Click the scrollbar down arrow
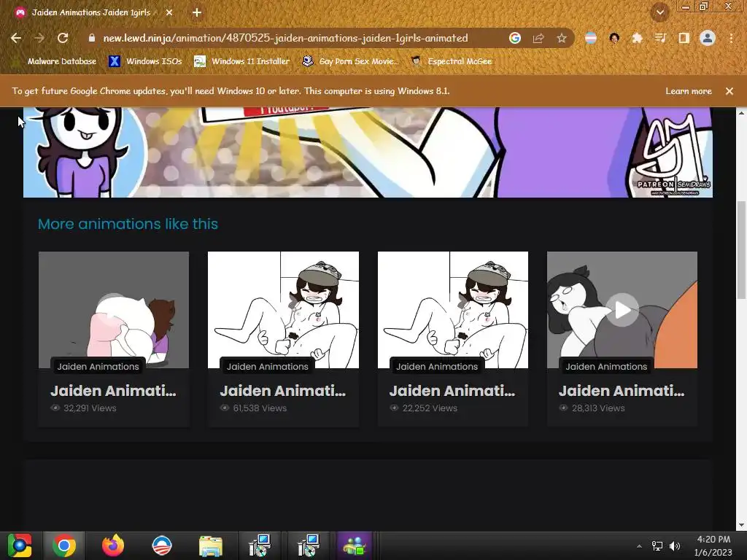The height and width of the screenshot is (560, 747). coord(741,525)
